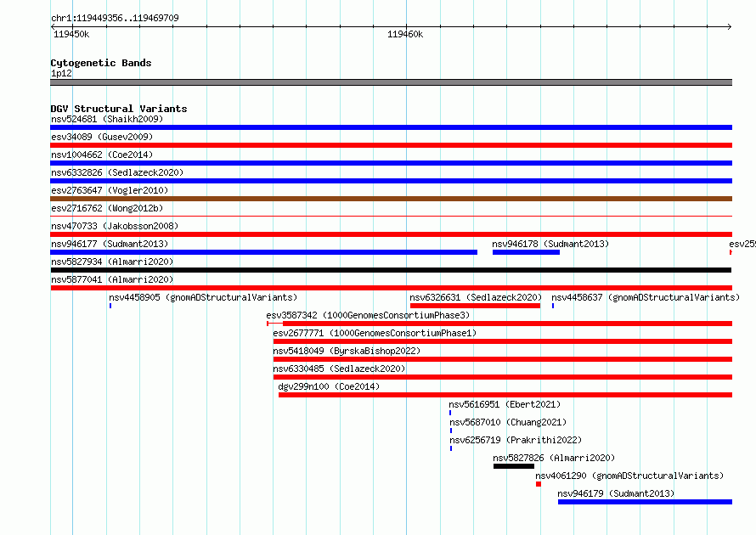Viewport: 756px width, 535px height.
Task: Open nsv4458637 (gnomADStructuralVariants) label
Action: (x=646, y=297)
